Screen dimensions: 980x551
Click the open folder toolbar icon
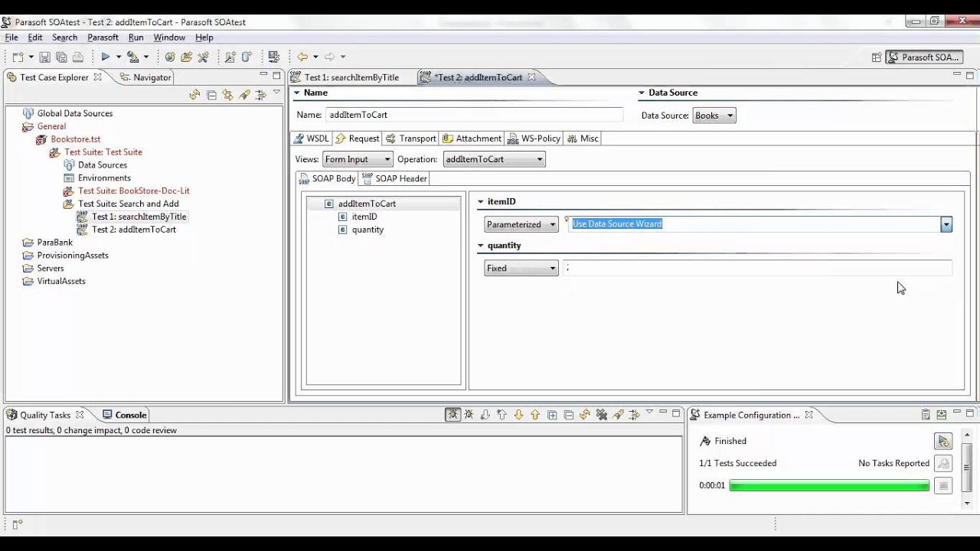(x=187, y=57)
